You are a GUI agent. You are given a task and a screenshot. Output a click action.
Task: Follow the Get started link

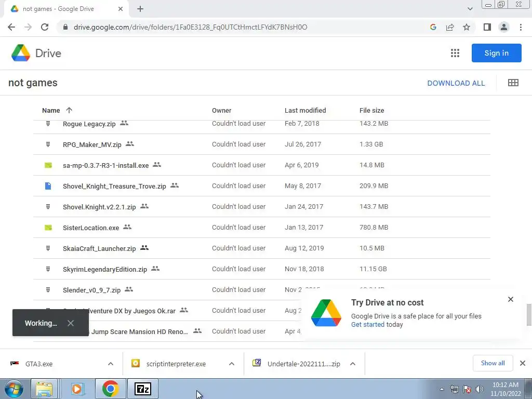(x=367, y=324)
